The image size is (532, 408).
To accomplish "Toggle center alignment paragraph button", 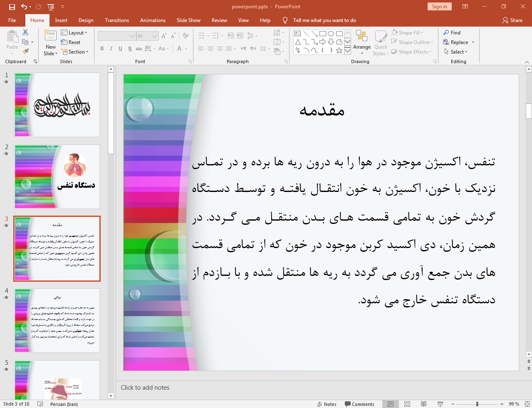I will [210, 49].
